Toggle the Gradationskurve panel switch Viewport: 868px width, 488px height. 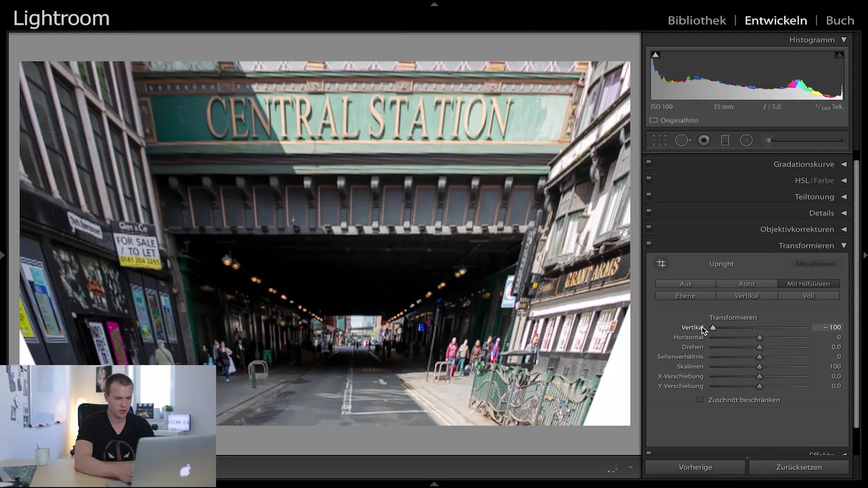[649, 162]
